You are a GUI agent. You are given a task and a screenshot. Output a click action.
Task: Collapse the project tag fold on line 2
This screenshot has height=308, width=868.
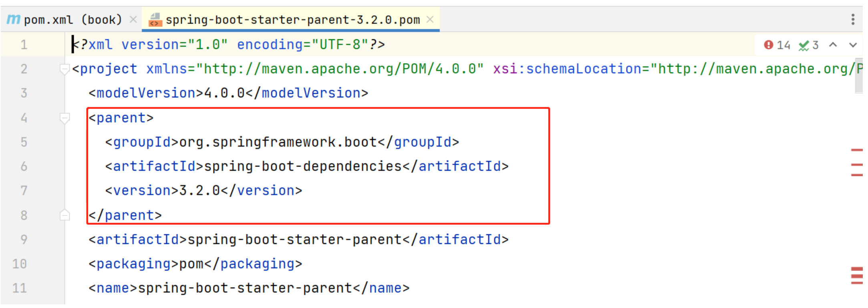pos(64,69)
